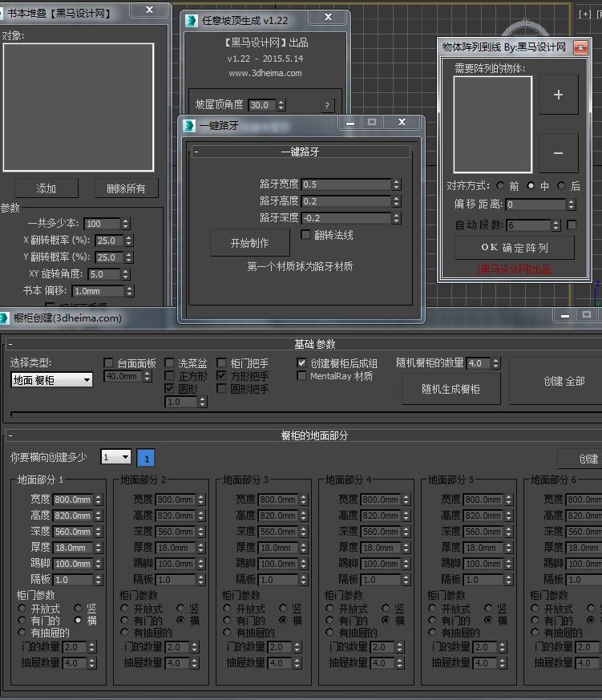602x700 pixels.
Task: Click the Y 翻转概率 spinner arrows
Action: (128, 257)
